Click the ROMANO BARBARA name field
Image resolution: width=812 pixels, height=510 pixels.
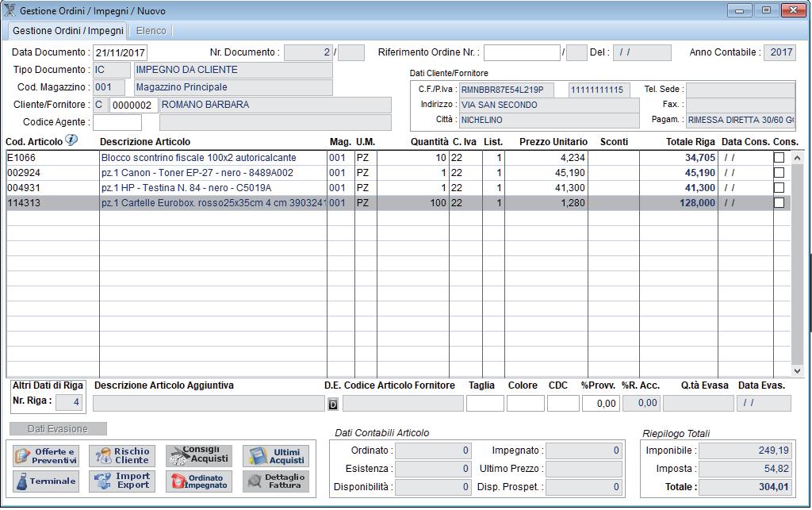[x=275, y=105]
